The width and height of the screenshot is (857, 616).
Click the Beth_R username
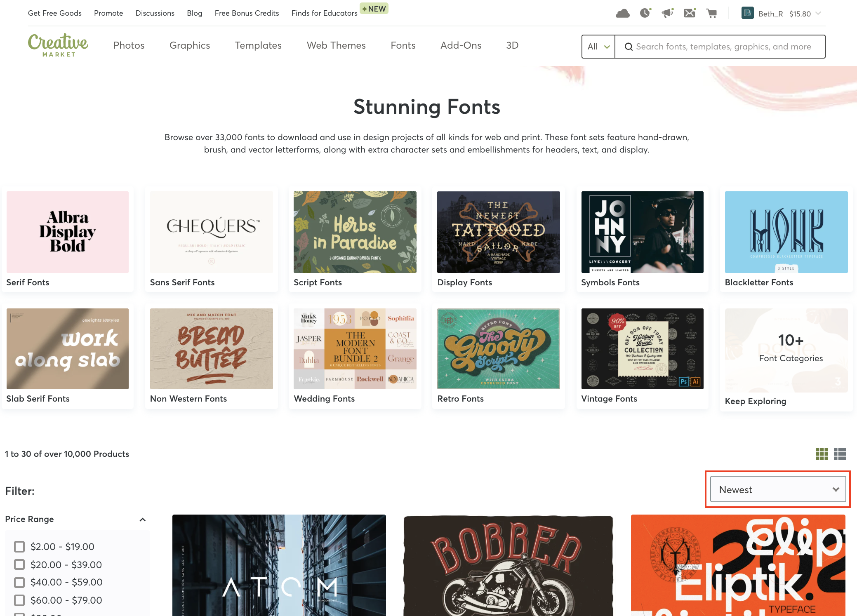click(770, 14)
